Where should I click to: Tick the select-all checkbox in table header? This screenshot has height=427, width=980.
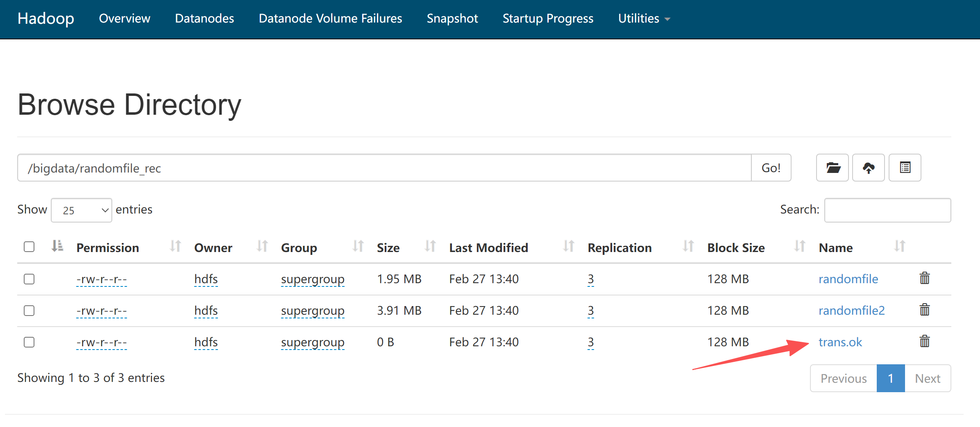[29, 247]
